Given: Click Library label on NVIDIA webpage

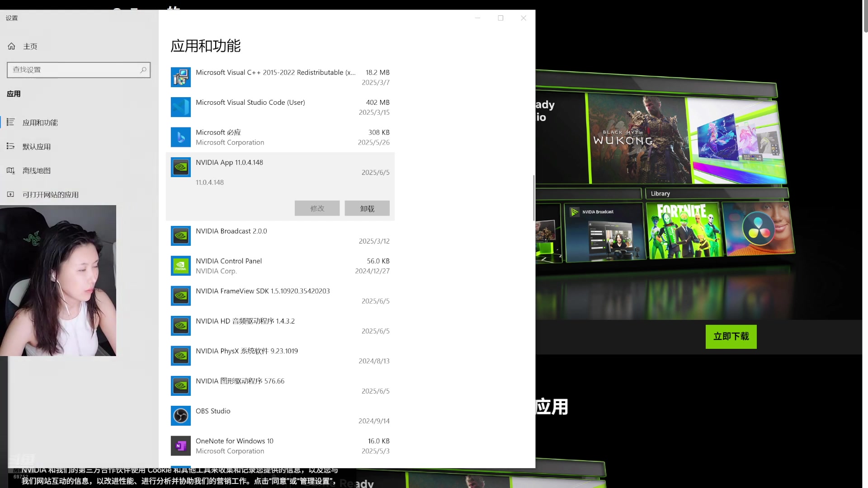Looking at the screenshot, I should click(660, 193).
